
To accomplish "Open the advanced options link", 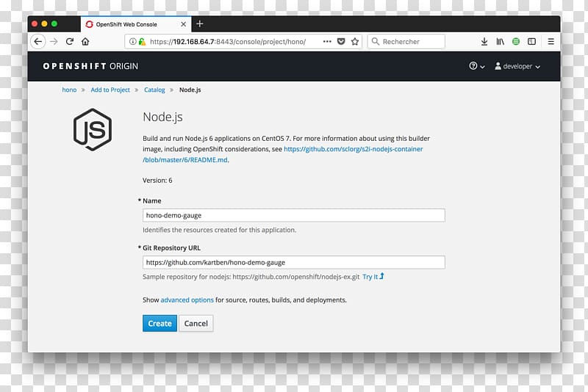I will (187, 300).
